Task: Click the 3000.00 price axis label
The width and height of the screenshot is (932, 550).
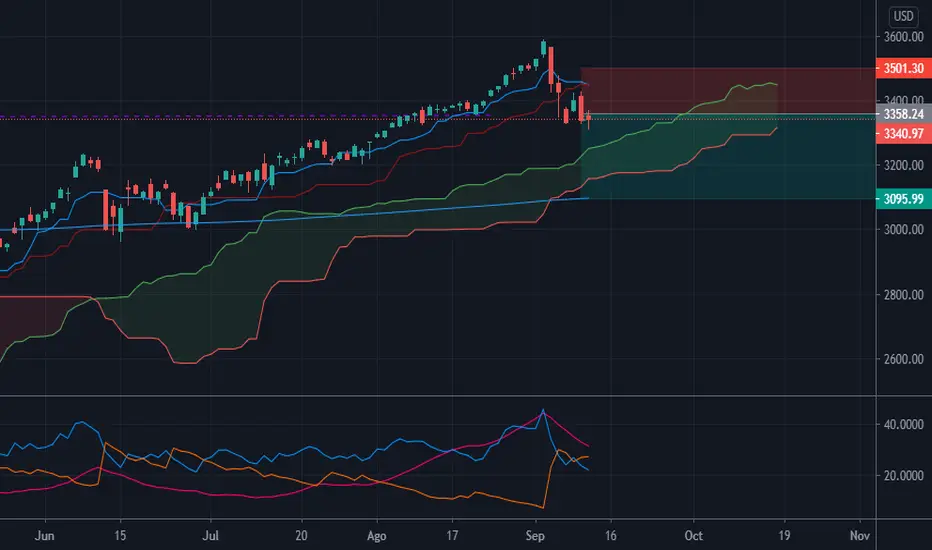Action: pyautogui.click(x=903, y=230)
